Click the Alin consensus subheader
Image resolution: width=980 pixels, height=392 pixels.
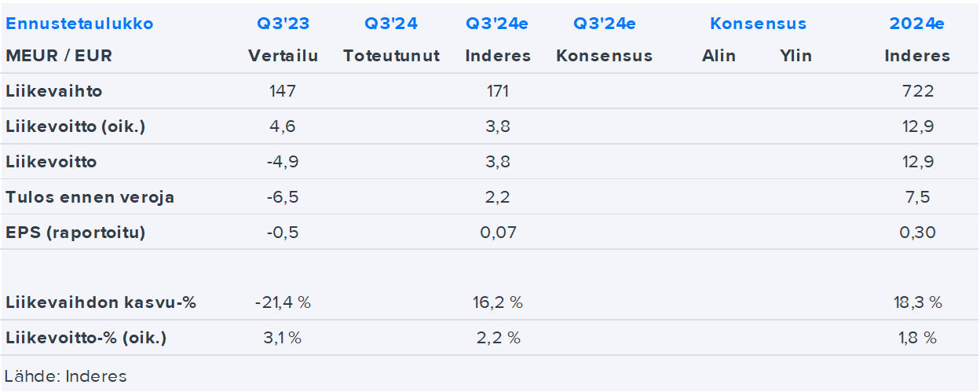pos(719,56)
